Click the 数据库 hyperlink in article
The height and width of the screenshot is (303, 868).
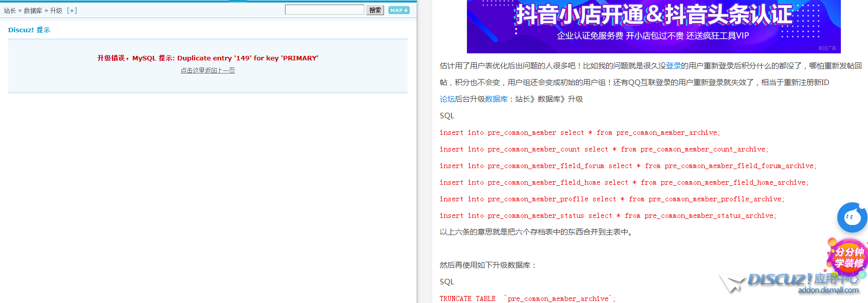(x=496, y=99)
